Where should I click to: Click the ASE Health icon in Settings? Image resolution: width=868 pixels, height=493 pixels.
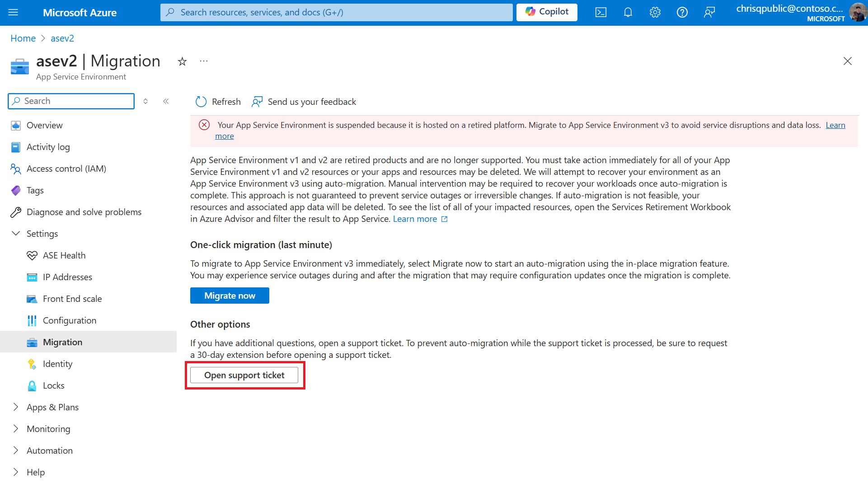click(32, 255)
